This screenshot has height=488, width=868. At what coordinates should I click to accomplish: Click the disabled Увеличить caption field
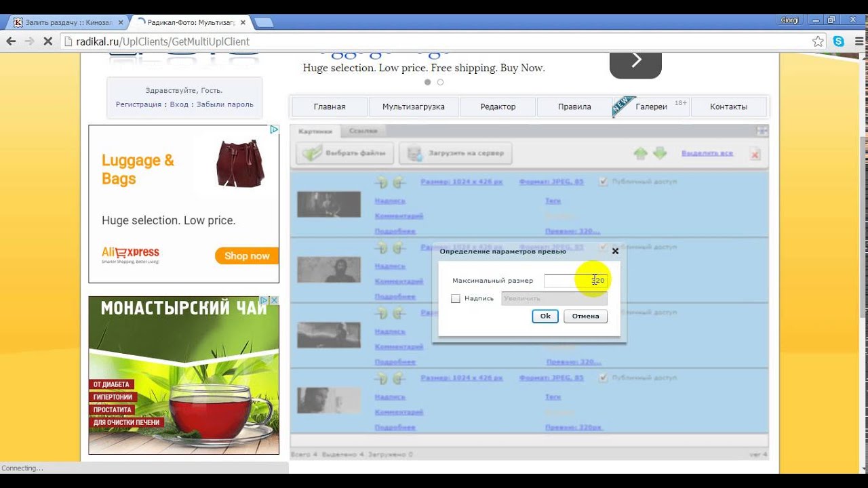pyautogui.click(x=554, y=298)
